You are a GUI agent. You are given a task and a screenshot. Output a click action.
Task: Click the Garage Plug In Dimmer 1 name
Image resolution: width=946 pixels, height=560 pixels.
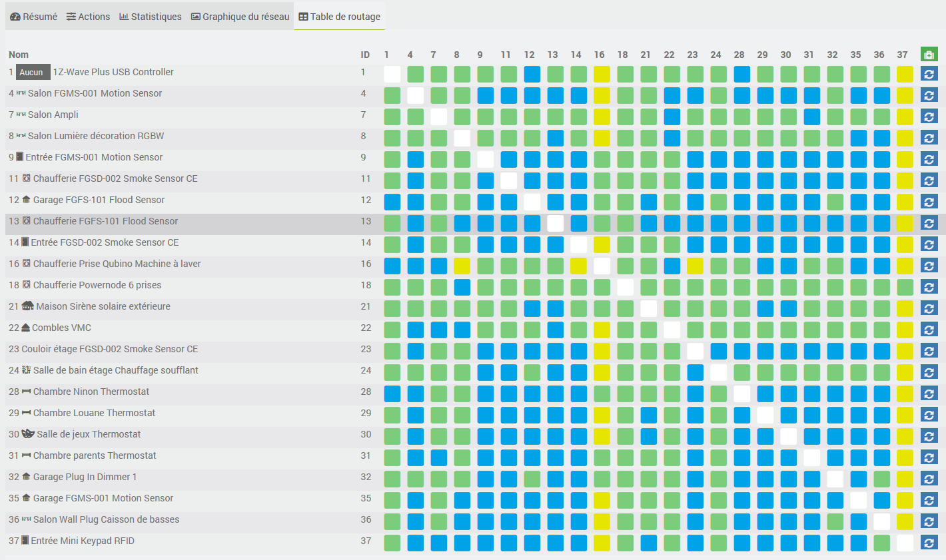[85, 477]
